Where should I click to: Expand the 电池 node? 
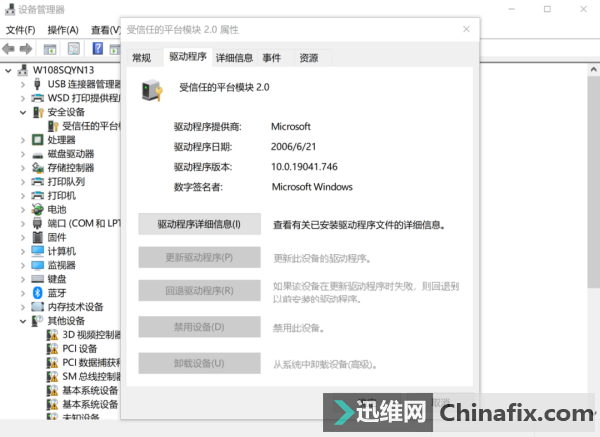[x=23, y=210]
